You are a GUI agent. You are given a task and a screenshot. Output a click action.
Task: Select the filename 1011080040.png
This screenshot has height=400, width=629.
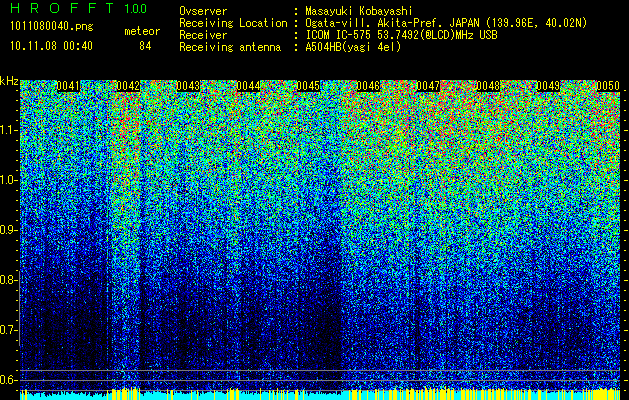[52, 27]
